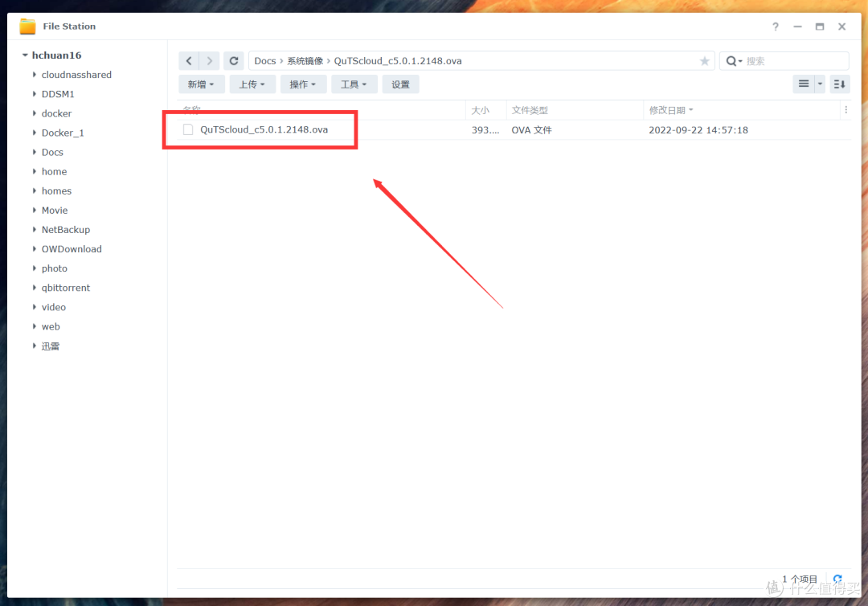Expand the home folder arrow
Viewport: 868px width, 606px height.
click(35, 171)
